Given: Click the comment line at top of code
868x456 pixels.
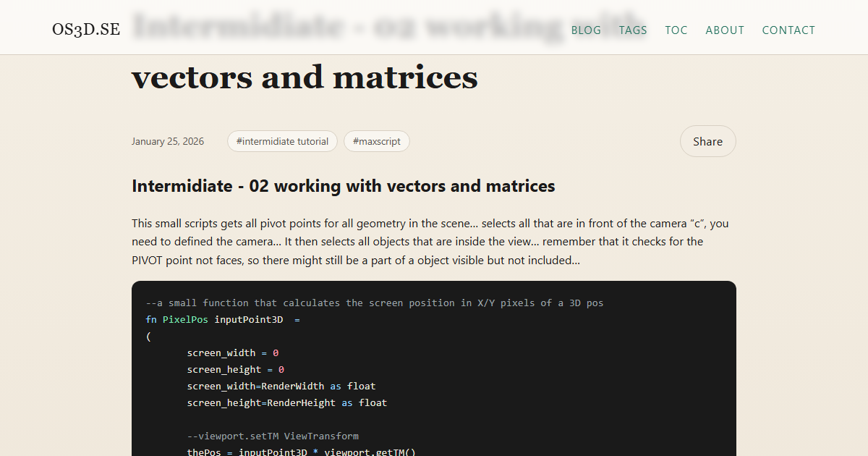Looking at the screenshot, I should coord(373,303).
